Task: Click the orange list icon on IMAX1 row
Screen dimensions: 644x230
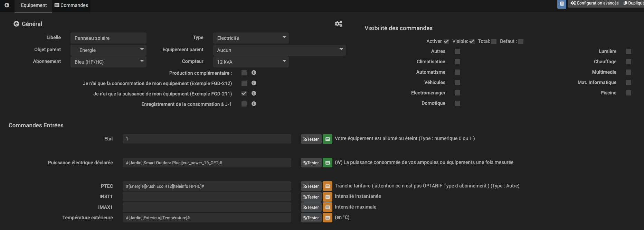Action: (327, 207)
